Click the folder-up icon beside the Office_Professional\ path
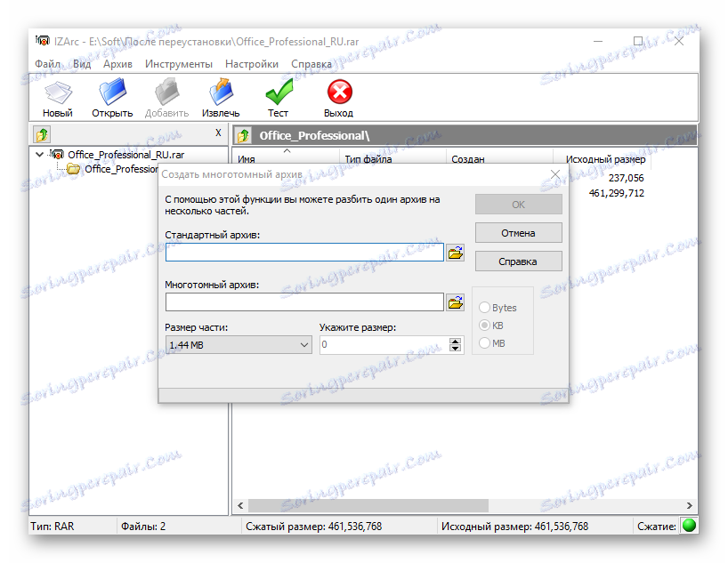Screen dimensions: 728x563 pos(243,135)
